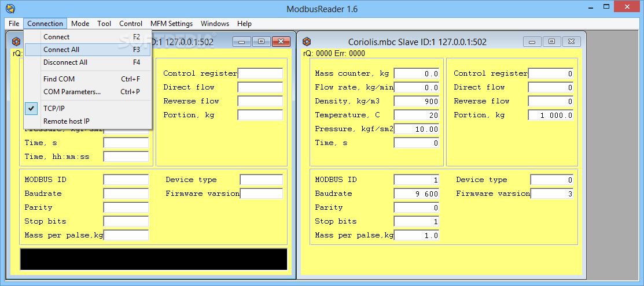Click Reverse flow field in right window

(551, 101)
